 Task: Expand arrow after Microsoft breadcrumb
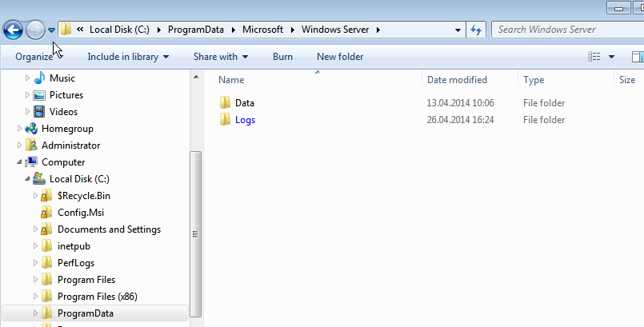click(x=293, y=30)
